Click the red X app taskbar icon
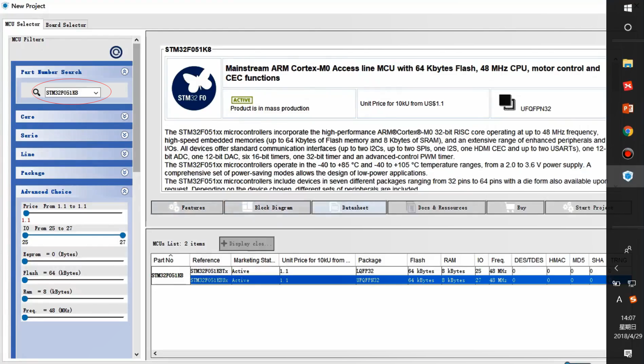 628,86
